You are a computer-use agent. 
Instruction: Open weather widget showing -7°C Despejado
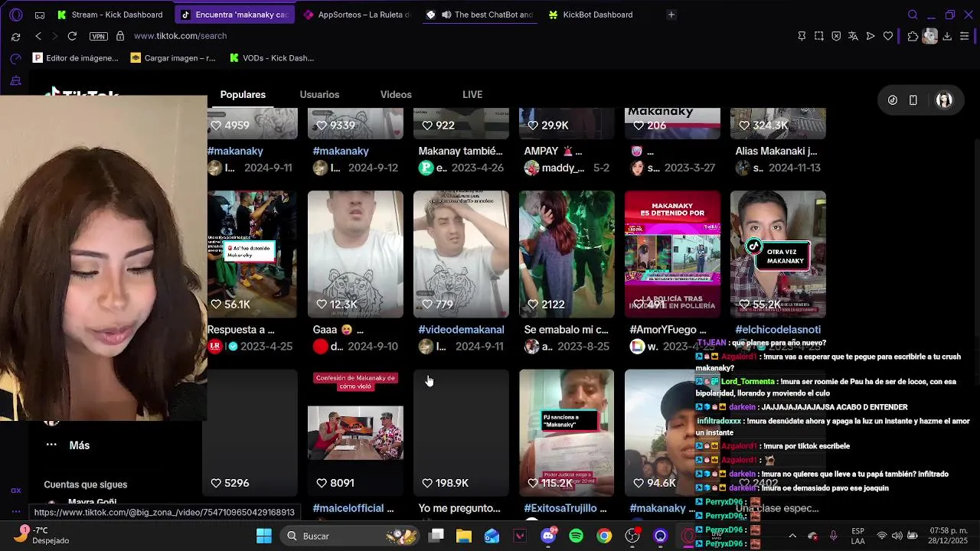(44, 535)
